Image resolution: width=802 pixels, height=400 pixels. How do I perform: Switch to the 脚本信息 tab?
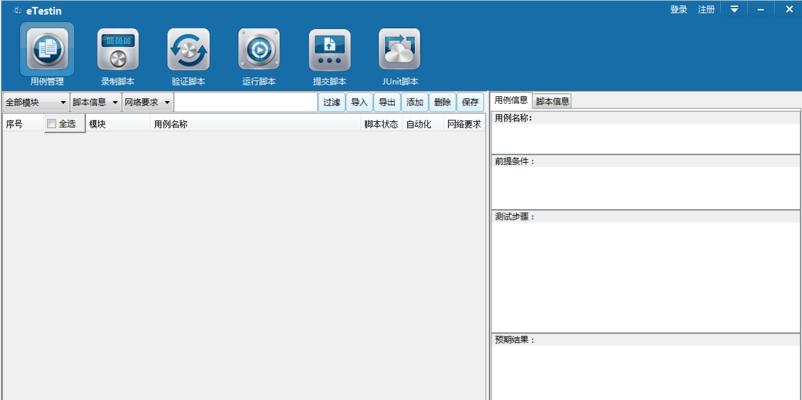click(x=552, y=101)
